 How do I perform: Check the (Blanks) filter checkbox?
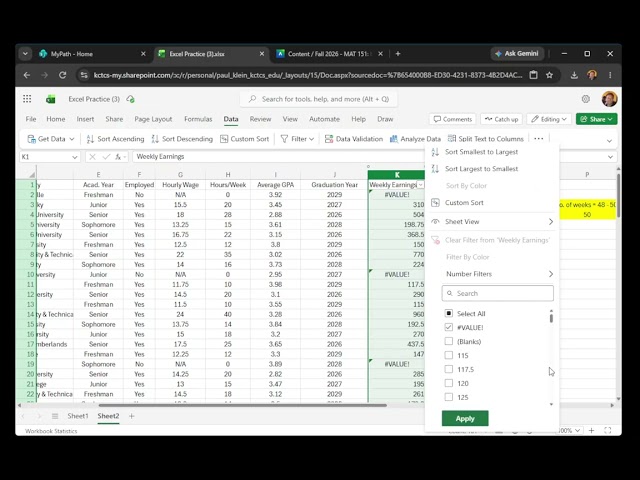(x=449, y=341)
